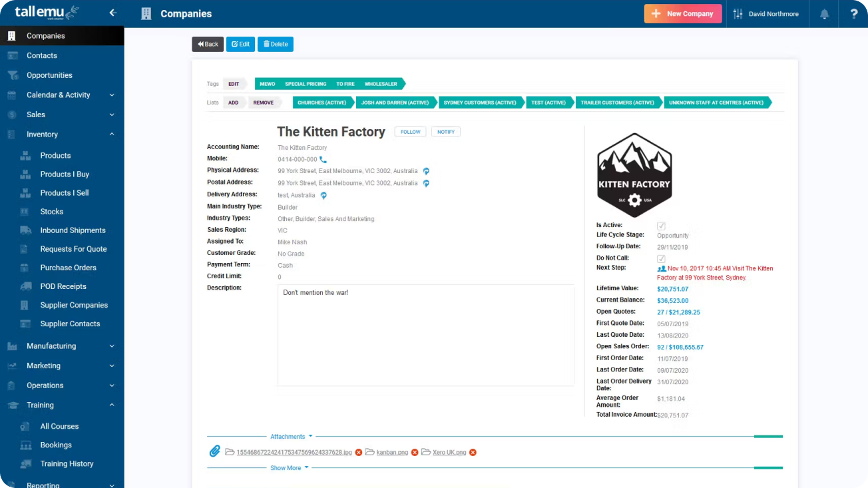The image size is (868, 488).
Task: Click the notification bell icon
Action: pyautogui.click(x=824, y=14)
